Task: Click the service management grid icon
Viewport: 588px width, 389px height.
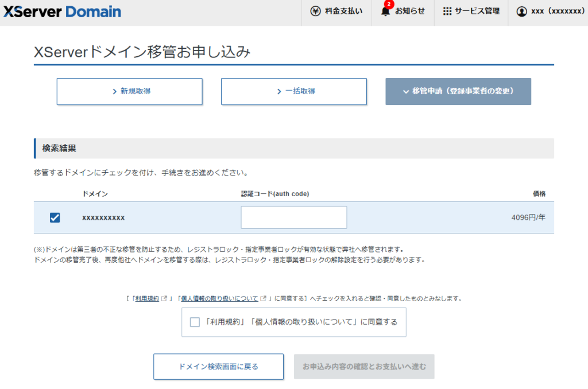Action: coord(447,11)
